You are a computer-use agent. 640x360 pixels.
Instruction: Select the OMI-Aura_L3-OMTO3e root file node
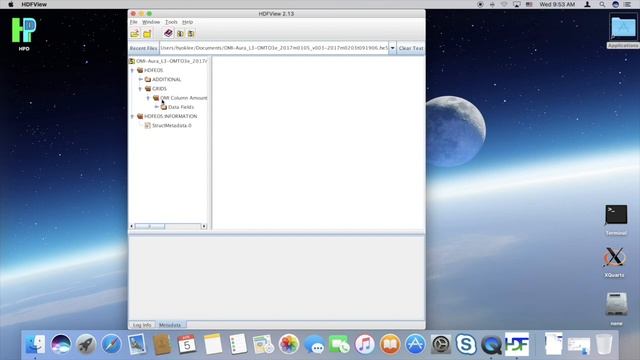[x=171, y=61]
